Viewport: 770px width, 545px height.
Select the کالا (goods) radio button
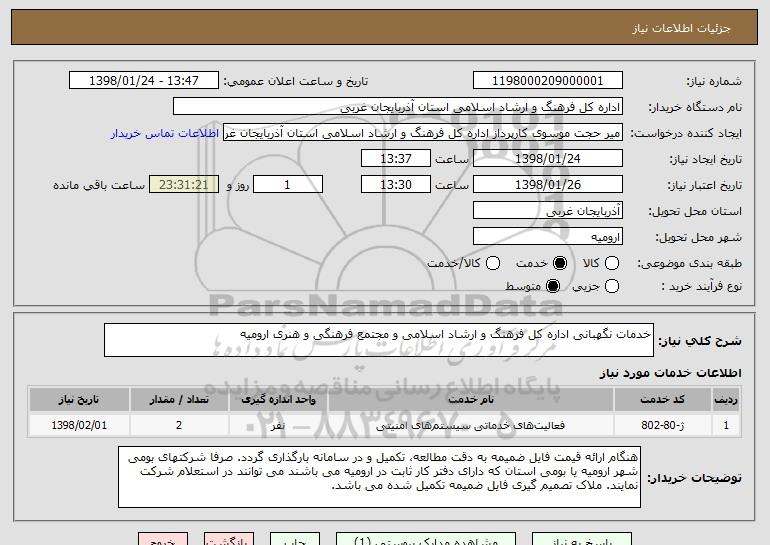[612, 263]
